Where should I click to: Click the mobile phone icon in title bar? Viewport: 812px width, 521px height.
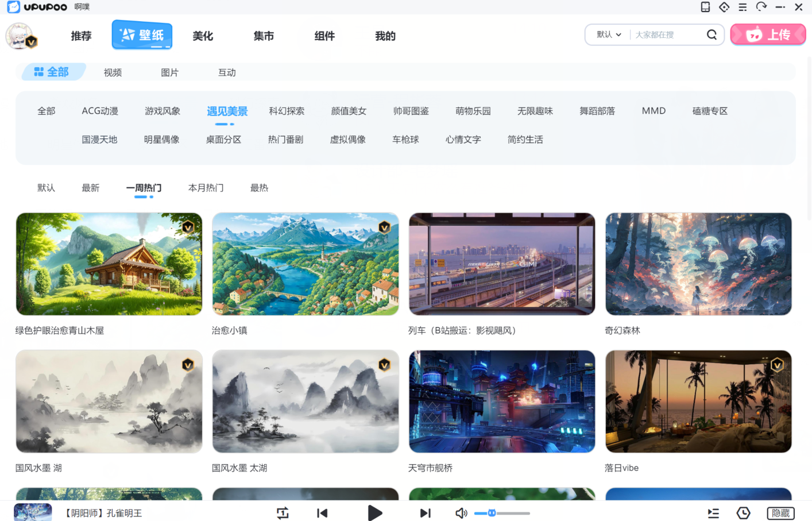705,7
